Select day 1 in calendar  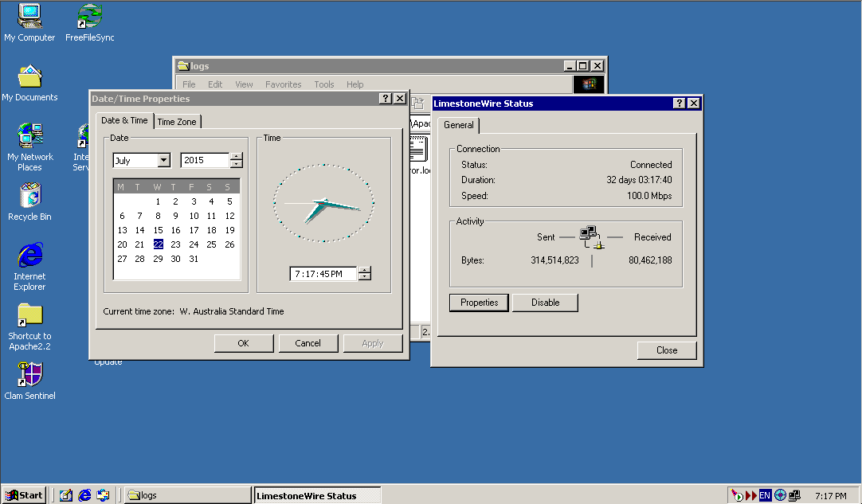(158, 201)
